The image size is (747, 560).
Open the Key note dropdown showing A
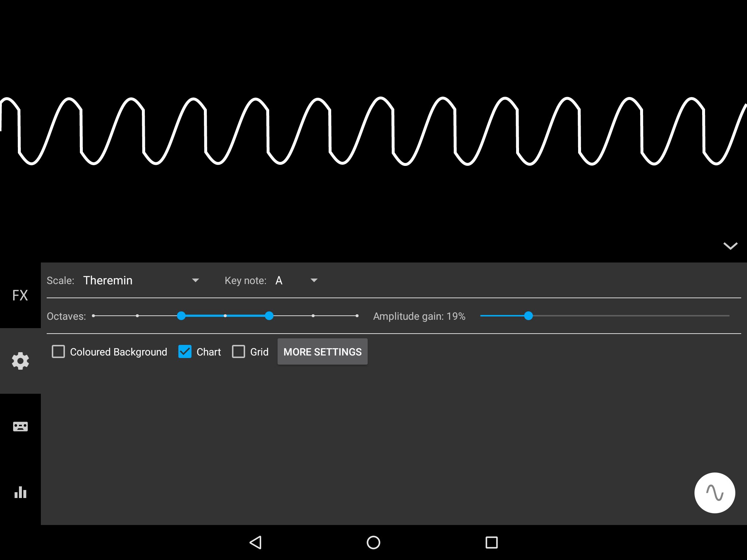point(296,280)
